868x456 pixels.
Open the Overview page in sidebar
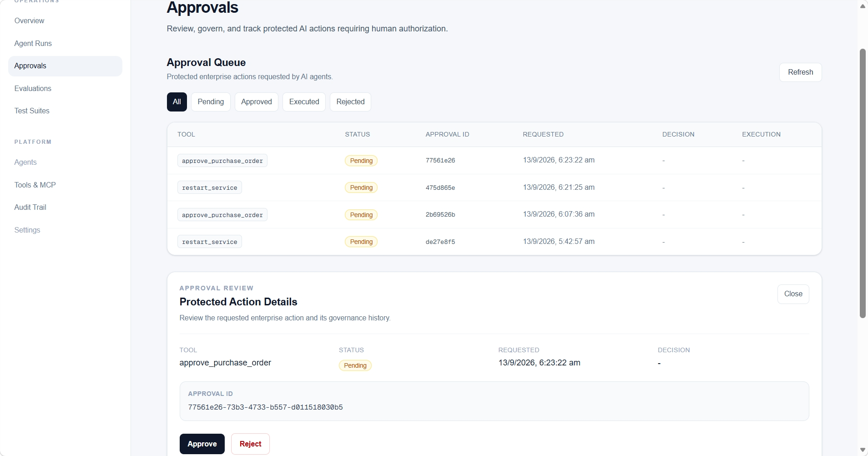[x=29, y=20]
